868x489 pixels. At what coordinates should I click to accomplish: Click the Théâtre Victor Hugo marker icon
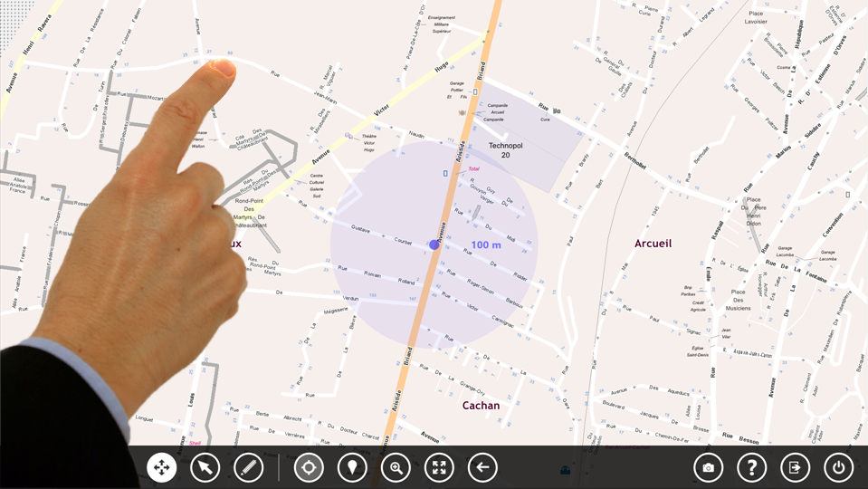[x=349, y=136]
